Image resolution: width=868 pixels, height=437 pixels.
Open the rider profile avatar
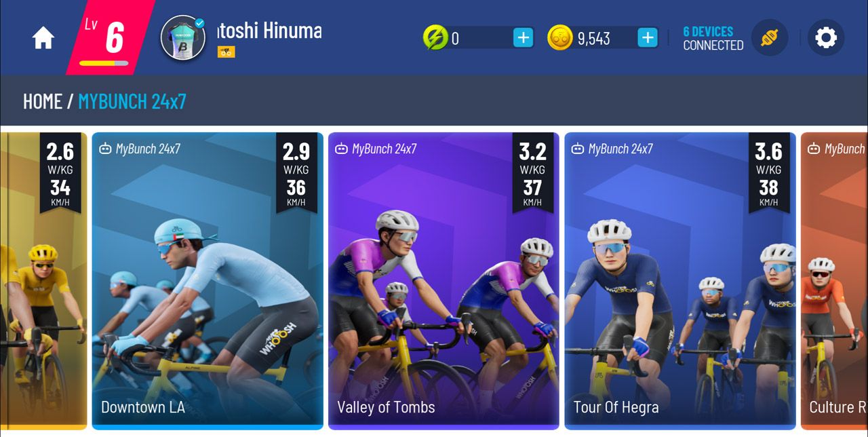(183, 38)
